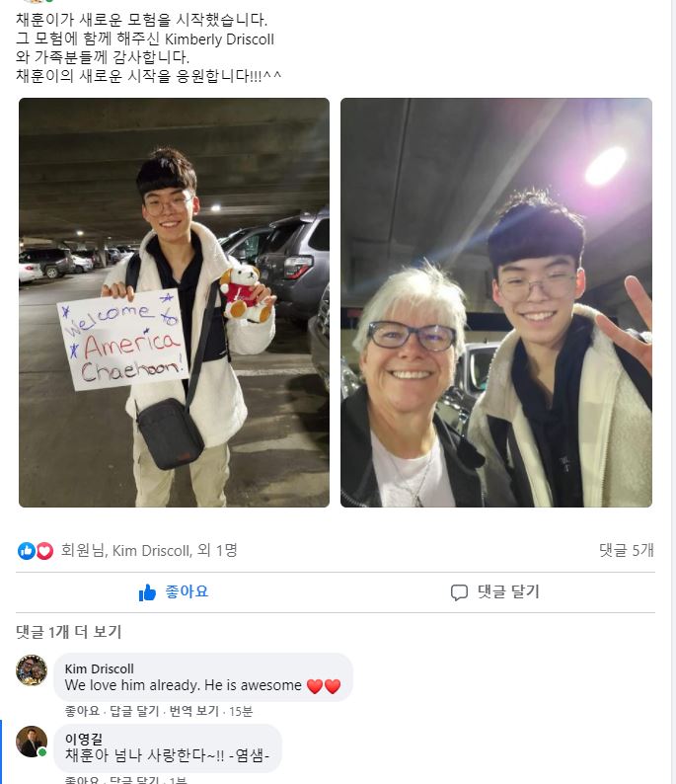The height and width of the screenshot is (784, 676).
Task: Click the tagged name Kimberly Driscoll in post
Action: (219, 39)
